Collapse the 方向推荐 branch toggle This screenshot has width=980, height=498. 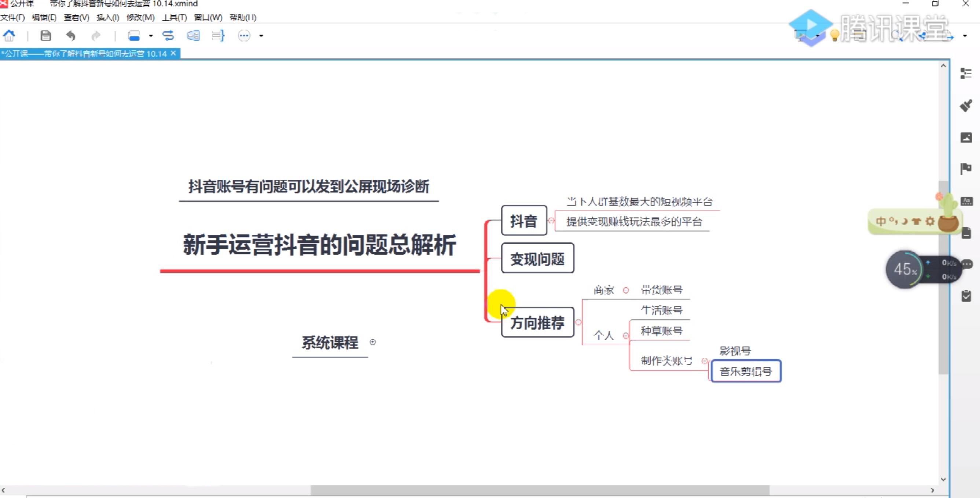578,323
